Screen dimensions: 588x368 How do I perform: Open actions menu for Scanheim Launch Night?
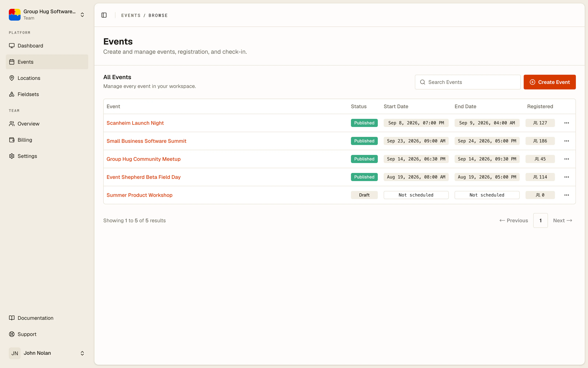566,123
